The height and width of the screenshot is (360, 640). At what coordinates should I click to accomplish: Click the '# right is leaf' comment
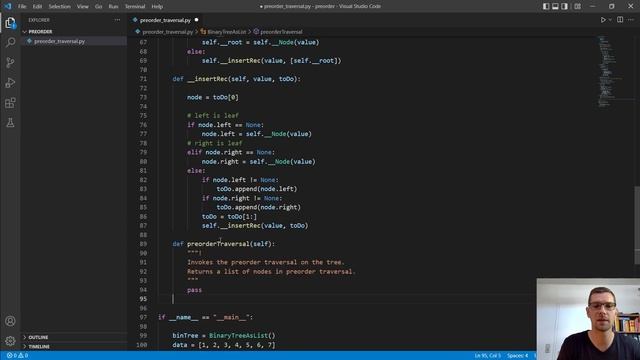pos(215,143)
